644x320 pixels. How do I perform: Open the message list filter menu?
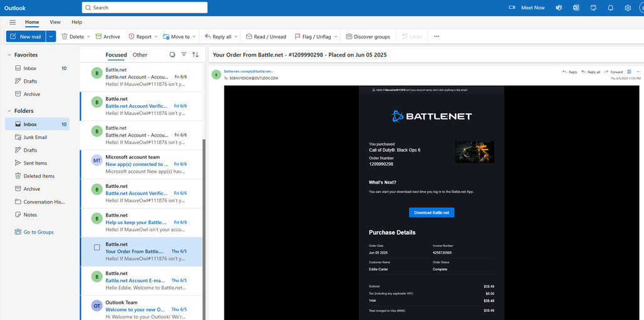[184, 54]
